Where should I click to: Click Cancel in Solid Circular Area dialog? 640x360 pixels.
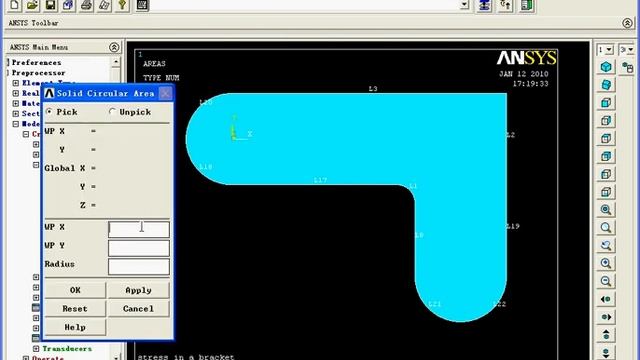click(x=138, y=309)
